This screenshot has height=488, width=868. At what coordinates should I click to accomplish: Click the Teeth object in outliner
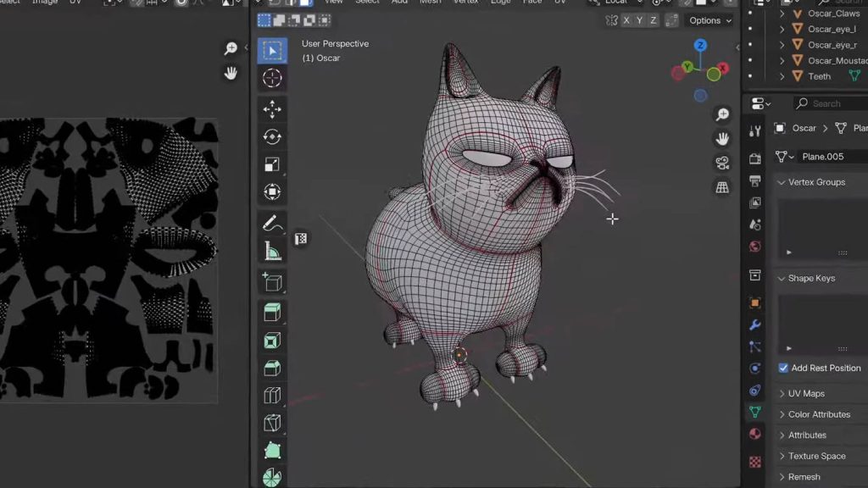coord(819,76)
